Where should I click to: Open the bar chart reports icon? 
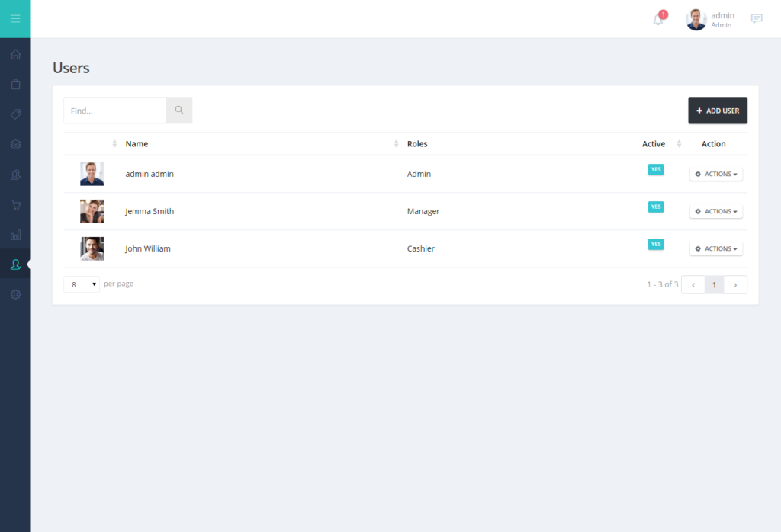click(x=15, y=235)
